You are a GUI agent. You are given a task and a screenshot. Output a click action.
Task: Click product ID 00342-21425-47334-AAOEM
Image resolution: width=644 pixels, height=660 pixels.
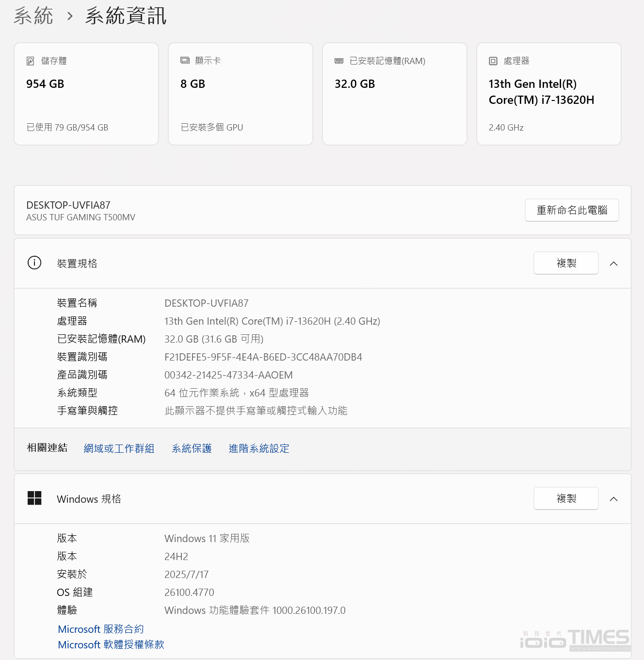point(228,375)
